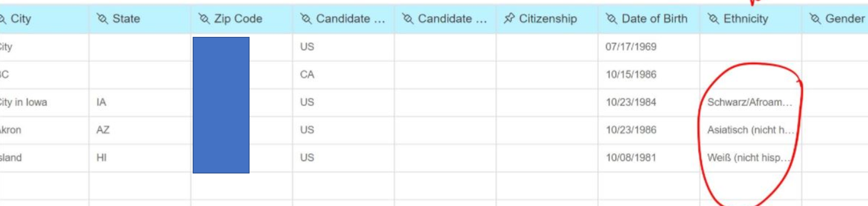The height and width of the screenshot is (206, 868).
Task: Click unpin icon of second Candidate column
Action: point(408,19)
